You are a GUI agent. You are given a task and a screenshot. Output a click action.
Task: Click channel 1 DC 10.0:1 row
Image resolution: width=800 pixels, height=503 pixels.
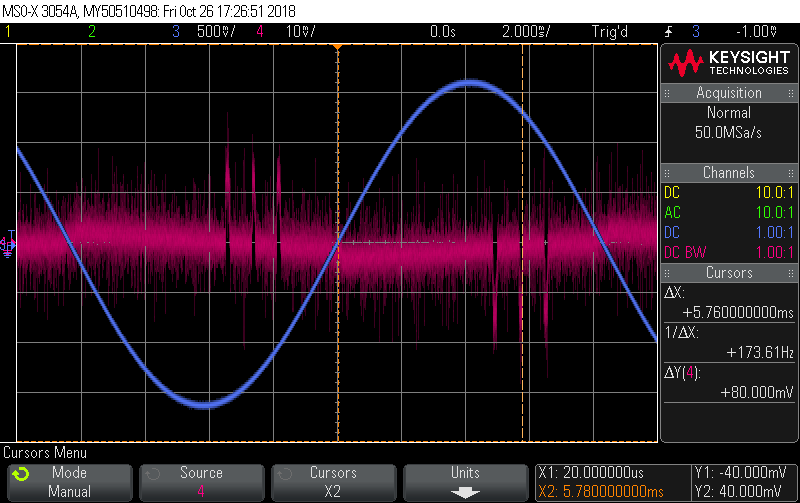pyautogui.click(x=729, y=192)
